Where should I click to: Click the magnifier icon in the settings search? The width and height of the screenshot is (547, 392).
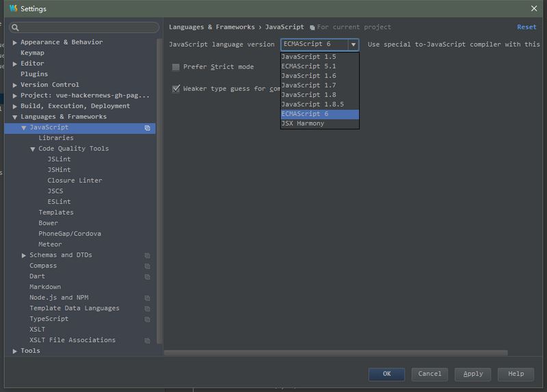coord(15,27)
